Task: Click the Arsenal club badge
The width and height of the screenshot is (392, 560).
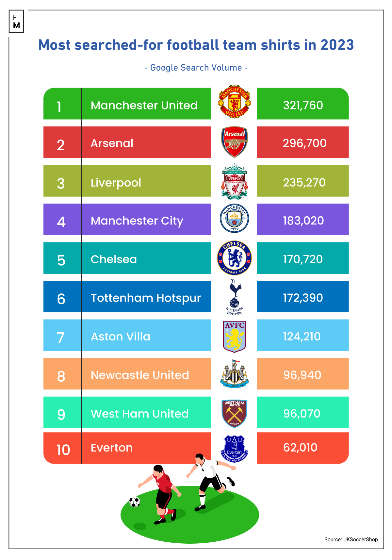Action: click(234, 142)
